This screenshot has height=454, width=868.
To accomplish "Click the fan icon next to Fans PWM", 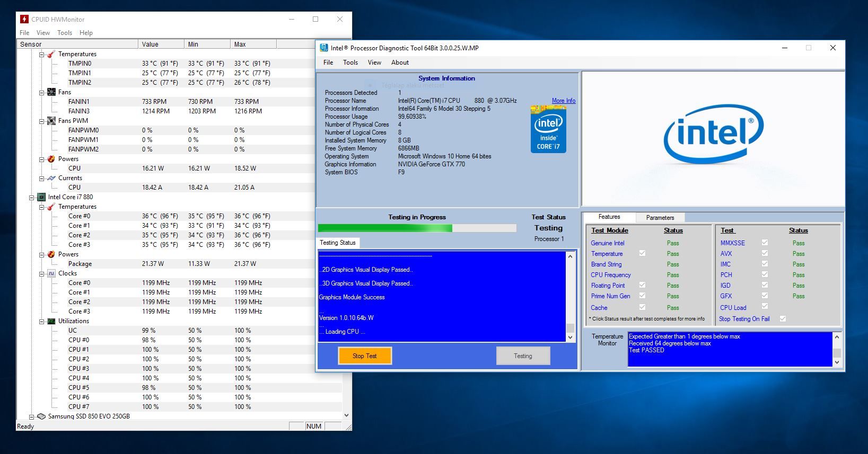I will click(51, 121).
